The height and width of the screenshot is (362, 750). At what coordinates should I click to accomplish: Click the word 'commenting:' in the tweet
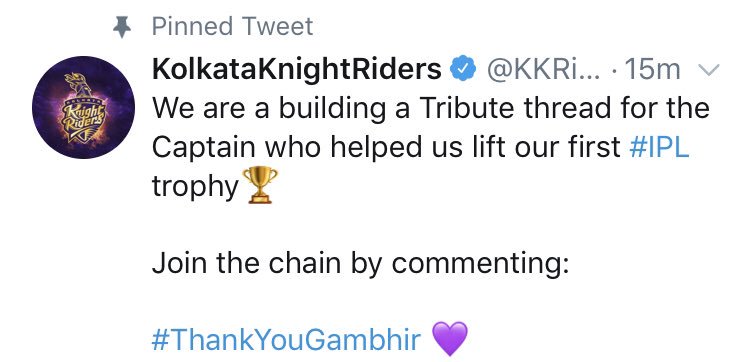480,265
